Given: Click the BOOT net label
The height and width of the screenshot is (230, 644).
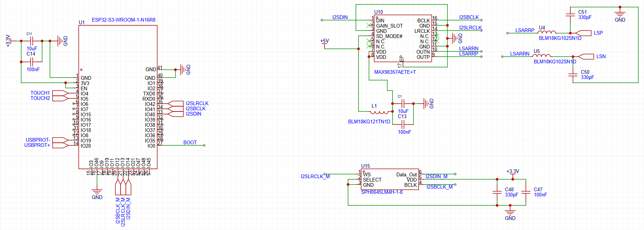Looking at the screenshot, I should tap(190, 142).
